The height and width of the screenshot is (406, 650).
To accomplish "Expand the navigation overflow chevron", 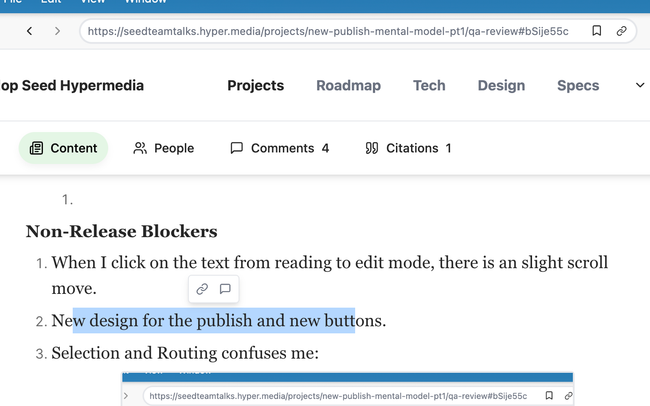I will point(640,85).
